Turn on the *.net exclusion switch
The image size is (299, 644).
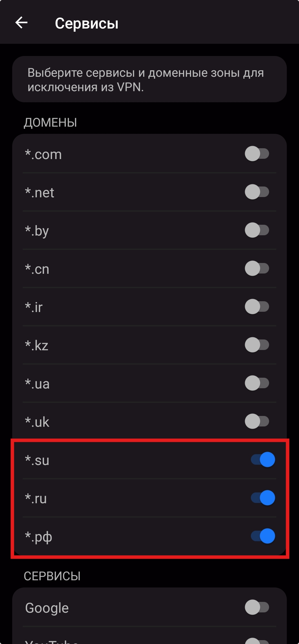tap(257, 192)
